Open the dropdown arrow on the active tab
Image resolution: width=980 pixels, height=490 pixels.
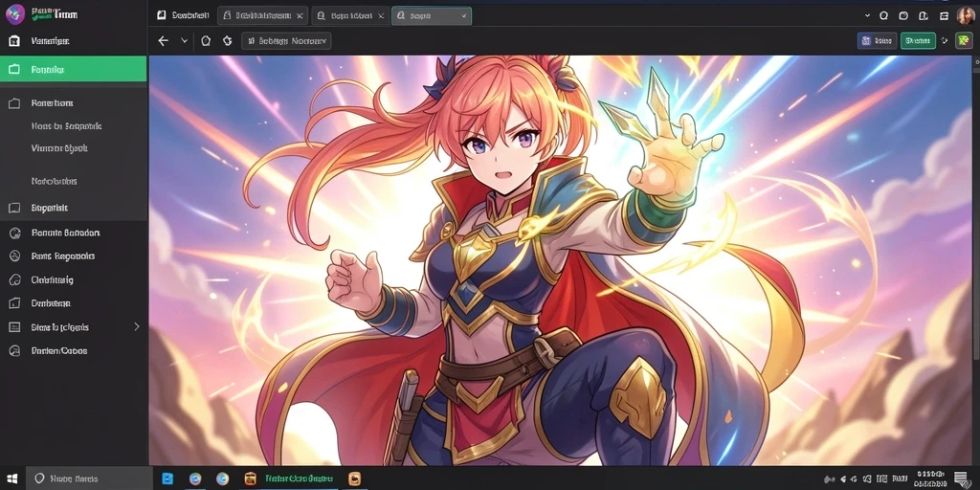pos(464,16)
